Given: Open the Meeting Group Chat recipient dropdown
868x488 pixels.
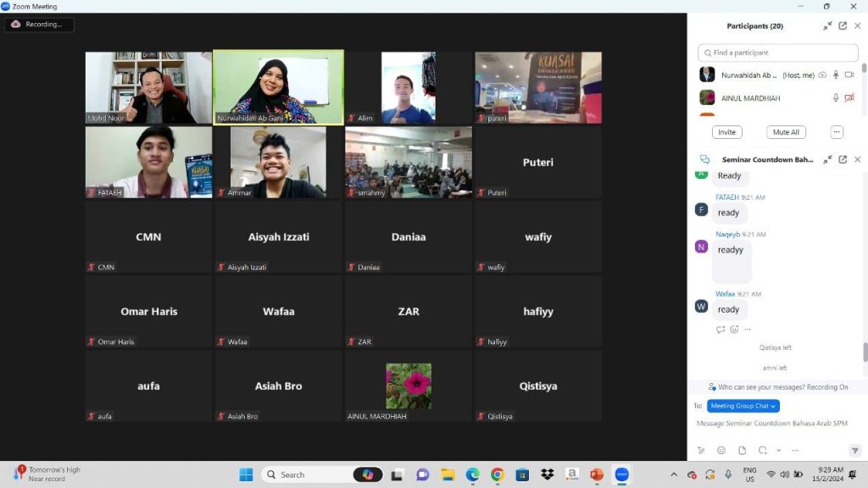Looking at the screenshot, I should click(x=743, y=406).
